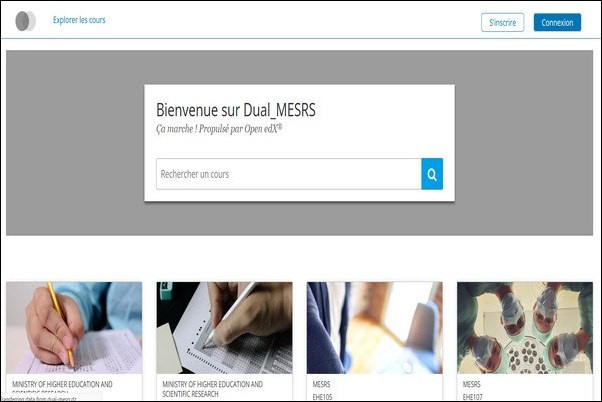Click the Propulsé par Open edX subtitle
Viewport: 602px width, 402px height.
pyautogui.click(x=219, y=129)
